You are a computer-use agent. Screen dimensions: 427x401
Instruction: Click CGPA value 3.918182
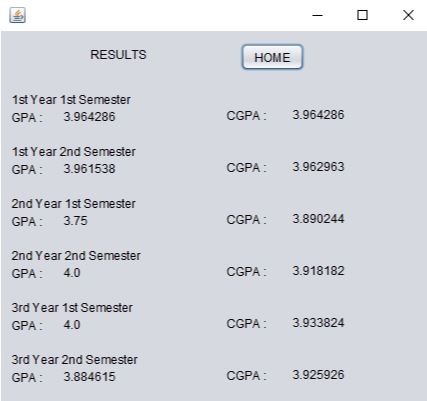point(318,271)
